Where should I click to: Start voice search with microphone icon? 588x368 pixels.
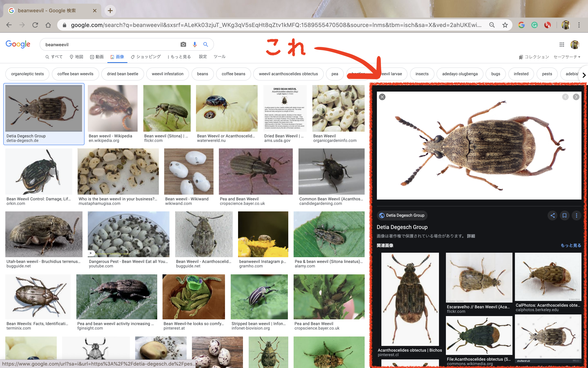pyautogui.click(x=195, y=44)
